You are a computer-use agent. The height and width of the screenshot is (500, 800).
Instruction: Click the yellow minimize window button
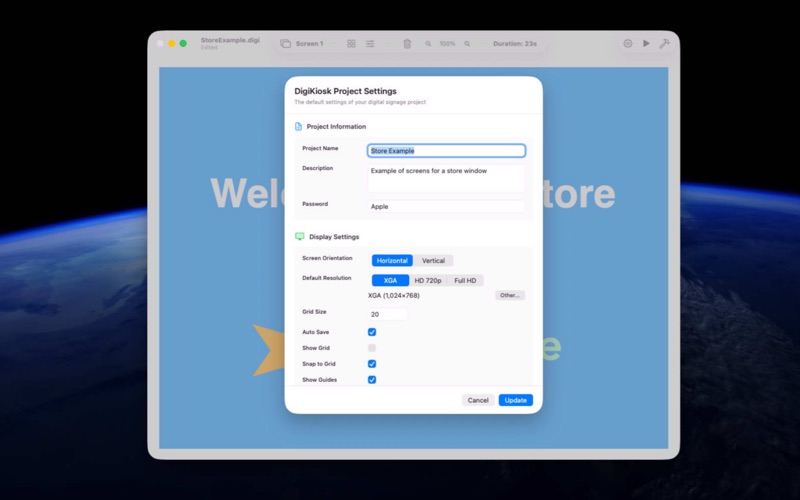coord(171,43)
